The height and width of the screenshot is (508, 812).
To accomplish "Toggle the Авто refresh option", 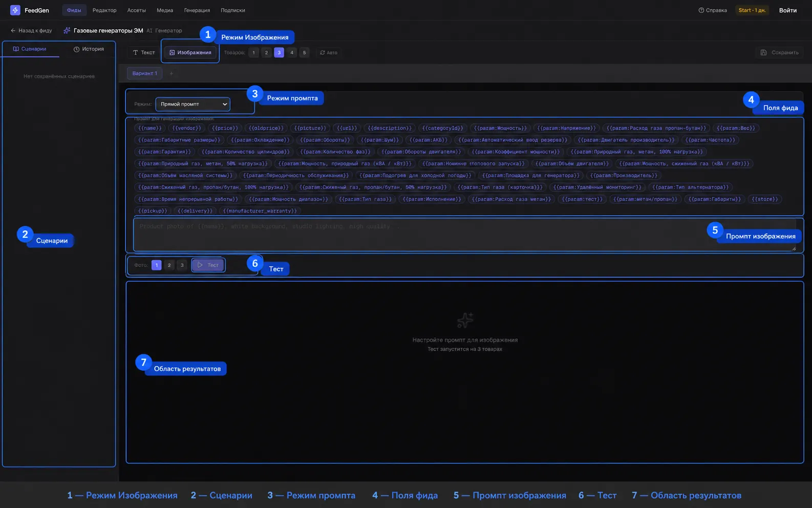I will pos(329,53).
